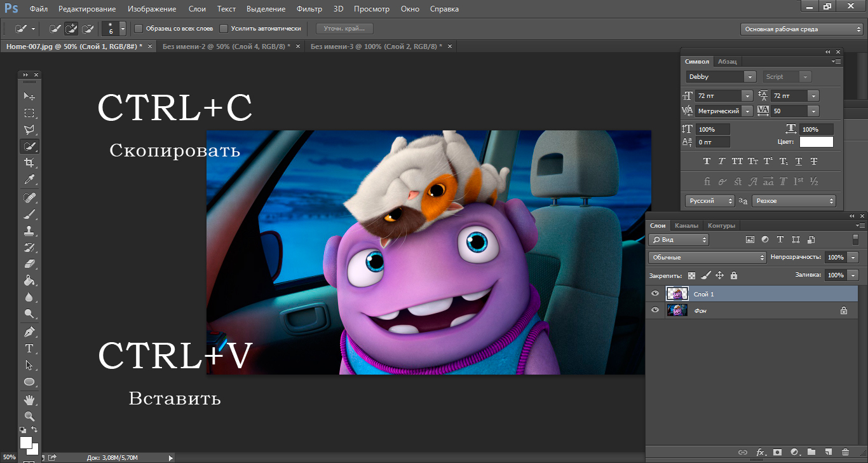Click New selection mode in options bar

pyautogui.click(x=55, y=29)
